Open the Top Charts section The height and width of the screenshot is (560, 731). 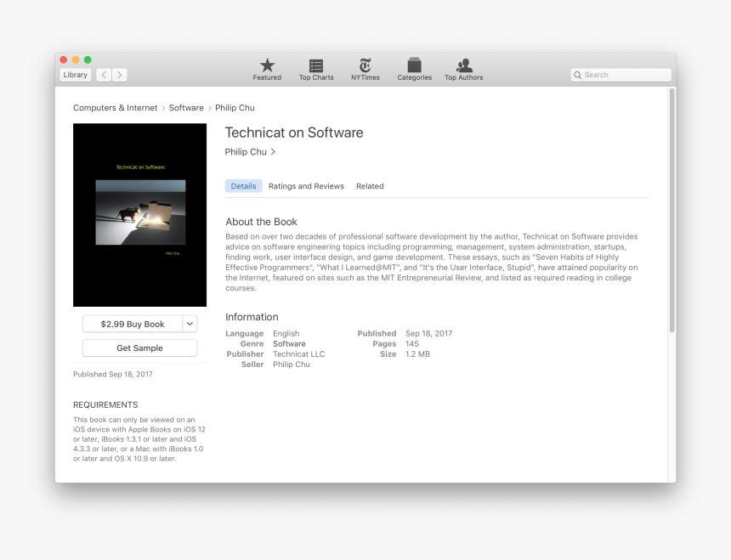click(315, 66)
